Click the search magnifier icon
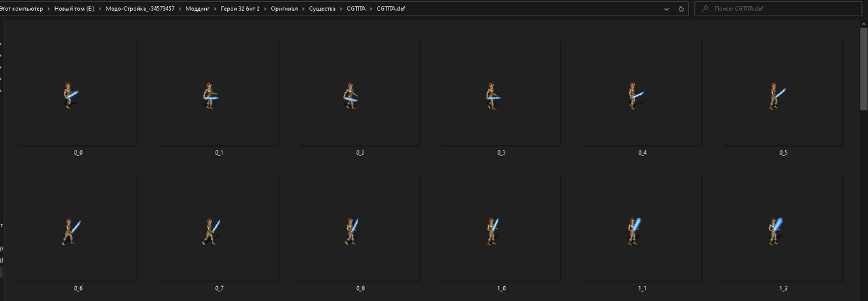Screen dimensions: 868x301 point(706,9)
